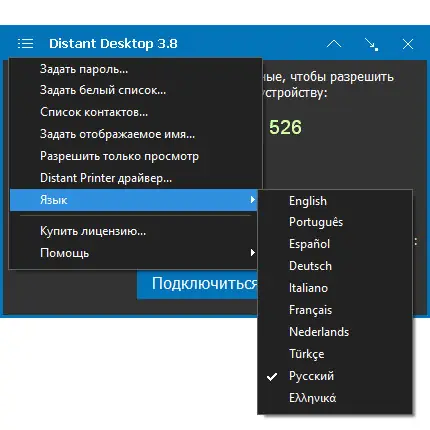Select English language
Image resolution: width=430 pixels, height=430 pixels.
pos(335,201)
